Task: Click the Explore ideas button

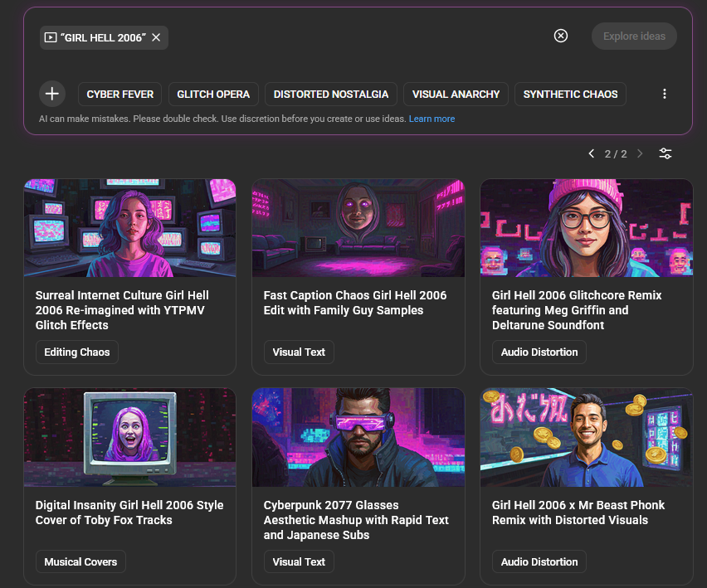Action: 634,36
